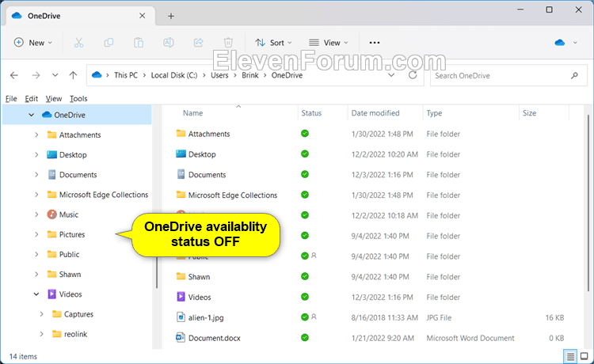Go up one folder level arrow
The image size is (594, 364).
(73, 75)
